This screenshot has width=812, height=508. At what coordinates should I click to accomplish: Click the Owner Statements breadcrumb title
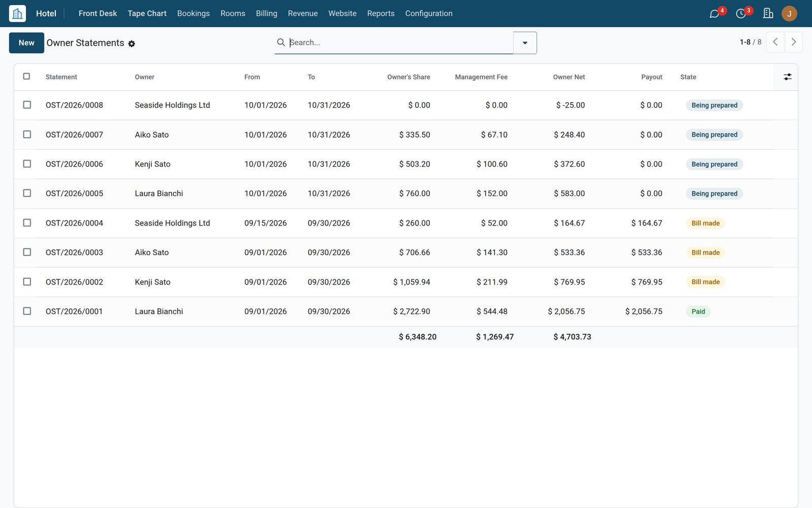[85, 43]
